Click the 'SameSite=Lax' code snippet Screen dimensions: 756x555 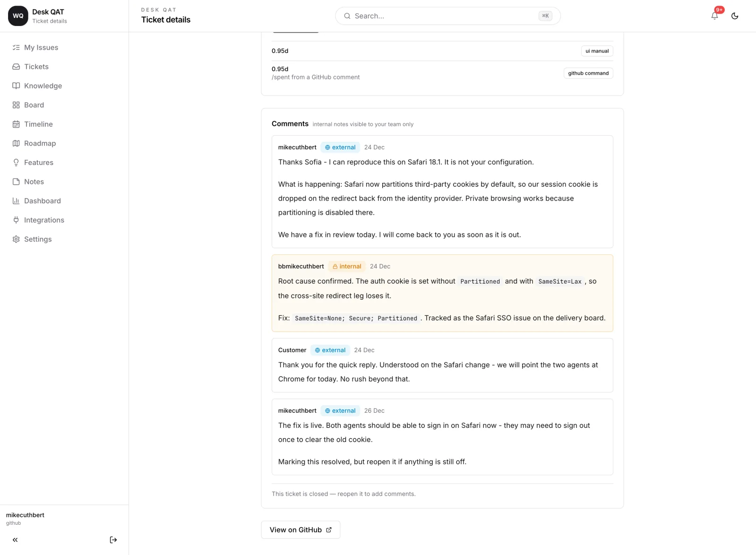(560, 281)
